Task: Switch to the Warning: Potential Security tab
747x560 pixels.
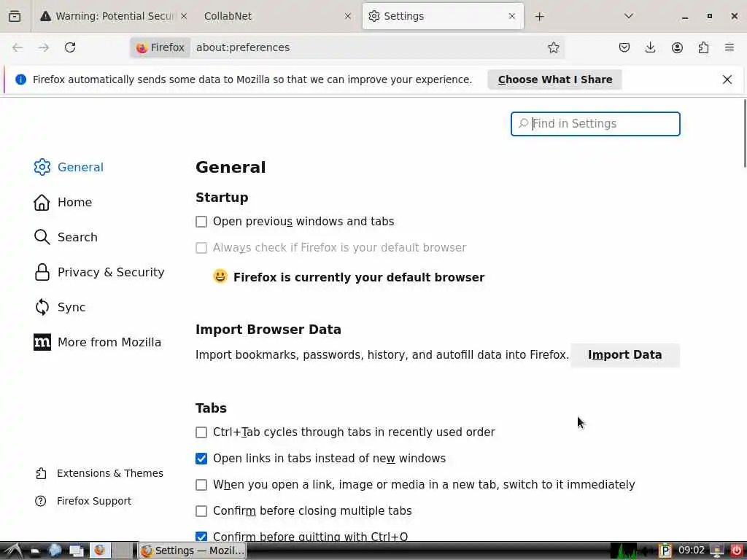Action: tap(114, 16)
